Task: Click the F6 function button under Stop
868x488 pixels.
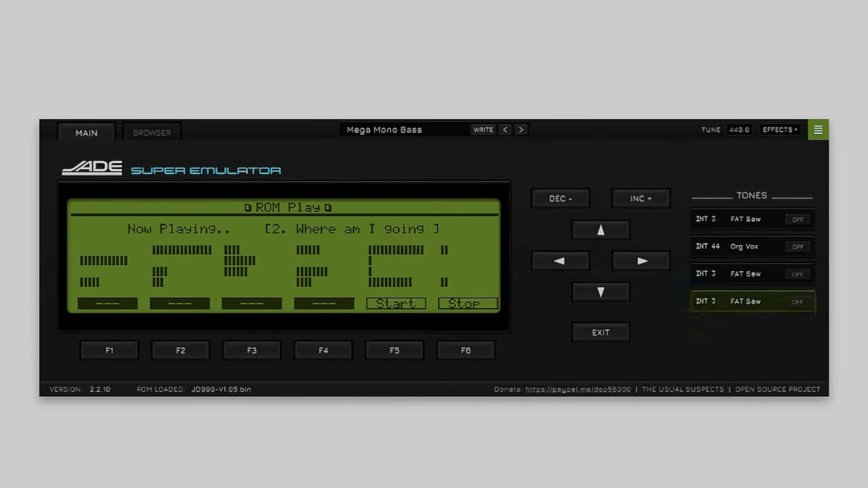Action: coord(466,350)
